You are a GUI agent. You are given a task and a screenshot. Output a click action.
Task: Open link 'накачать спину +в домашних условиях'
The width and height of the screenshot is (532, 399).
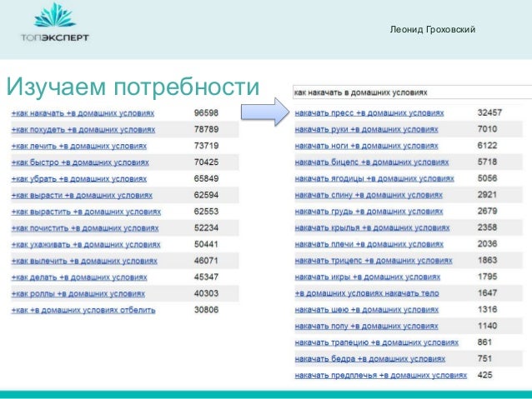369,195
